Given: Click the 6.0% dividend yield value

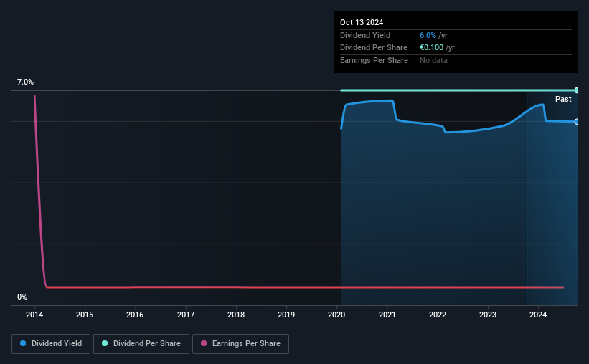Looking at the screenshot, I should click(x=428, y=35).
